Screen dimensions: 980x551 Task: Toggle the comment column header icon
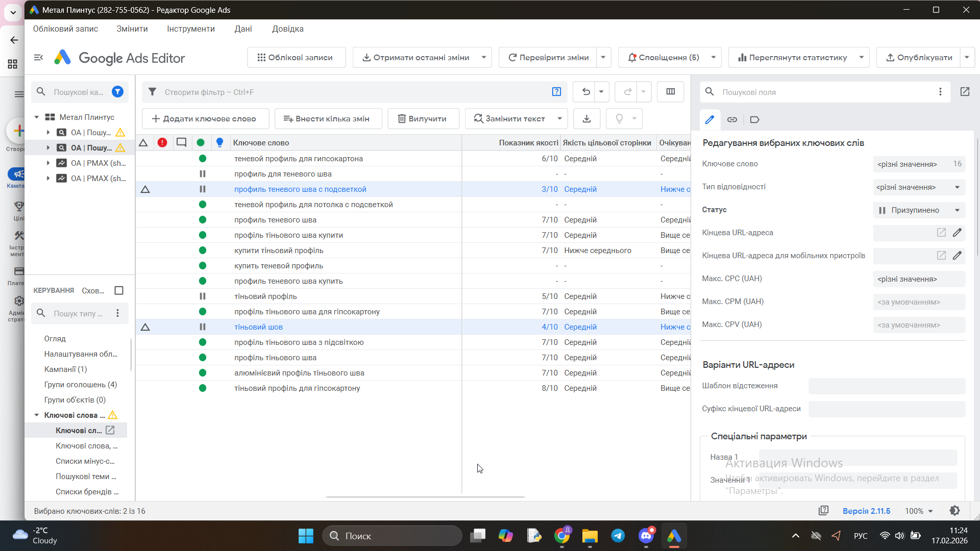(x=181, y=143)
